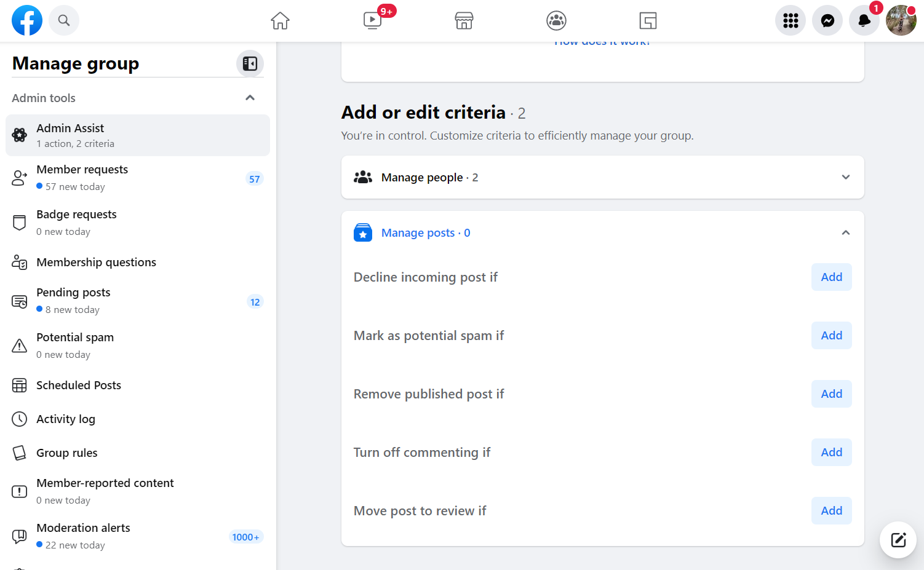Open Moderation alerts from sidebar

tap(83, 535)
